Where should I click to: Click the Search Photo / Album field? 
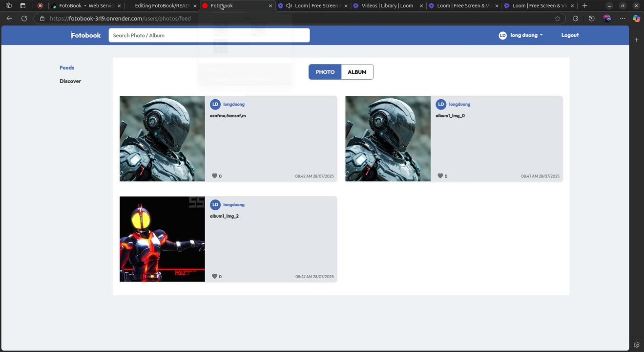tap(209, 35)
